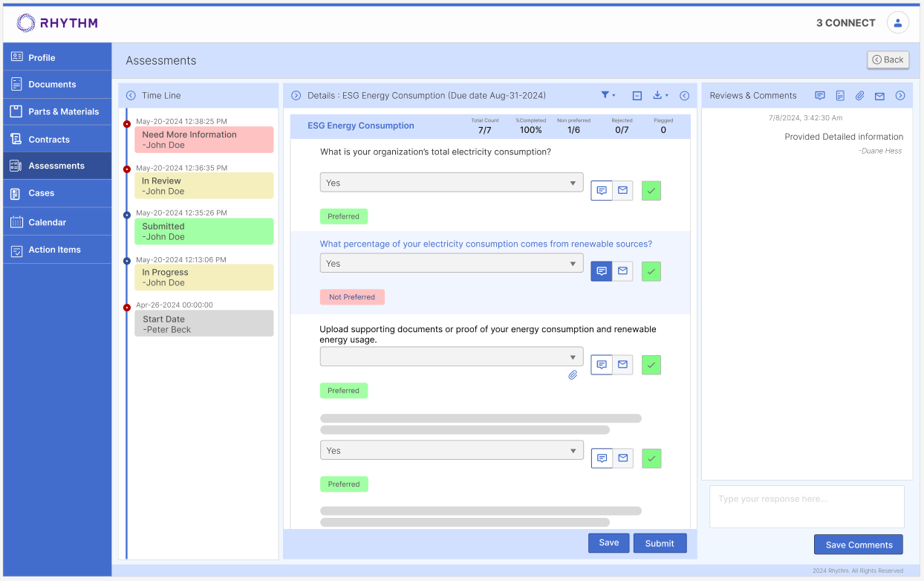Open comments for the renewable sources question

(602, 271)
